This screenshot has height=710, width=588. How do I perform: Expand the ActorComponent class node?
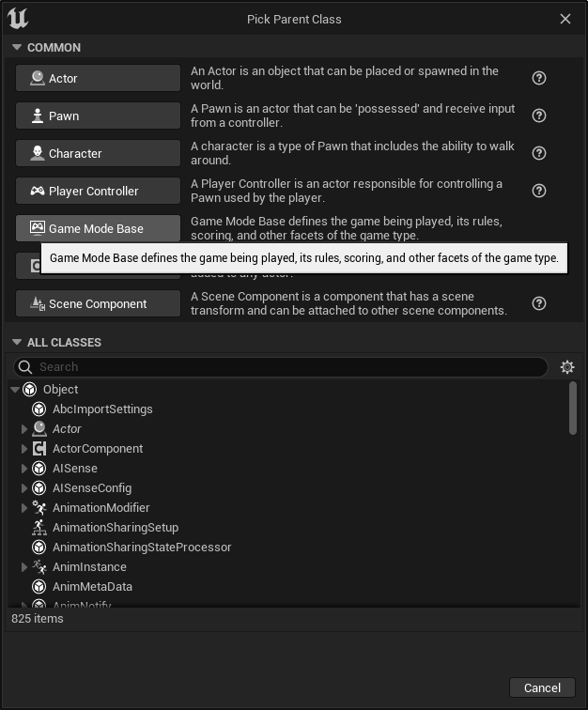[x=24, y=449]
